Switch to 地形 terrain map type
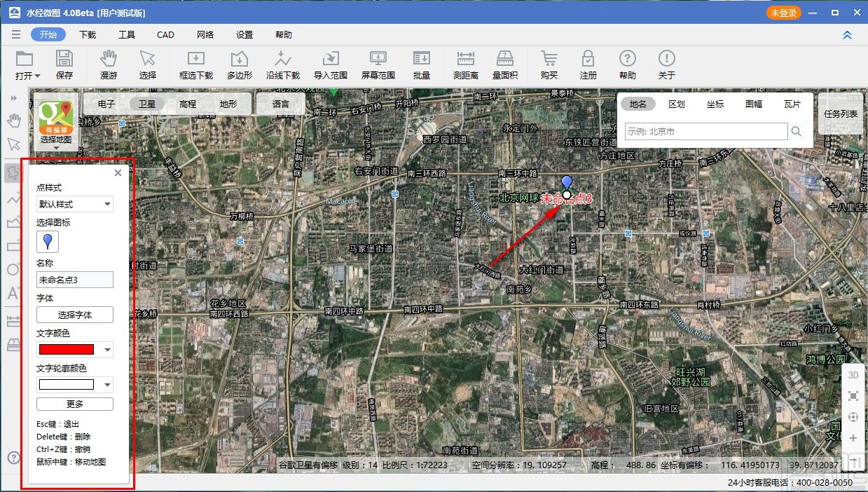This screenshot has height=492, width=868. click(x=228, y=104)
